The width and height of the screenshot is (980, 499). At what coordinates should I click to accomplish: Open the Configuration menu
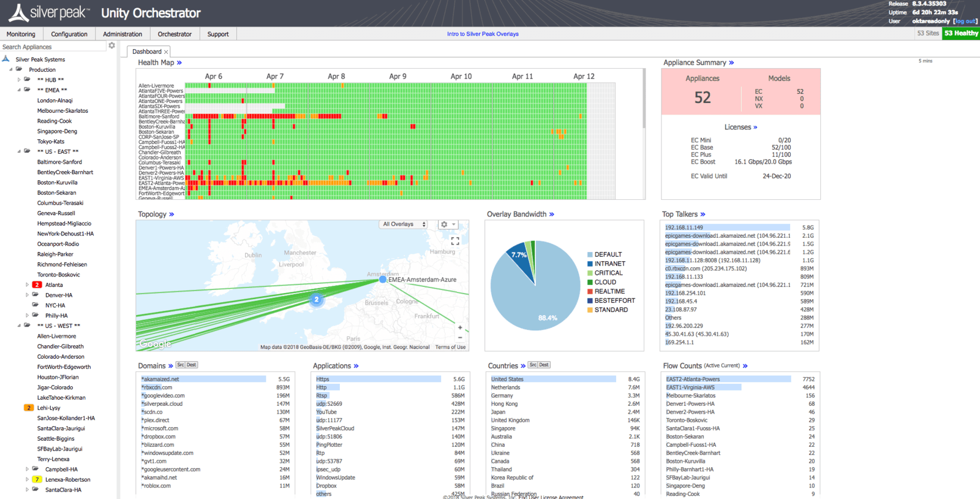point(69,34)
